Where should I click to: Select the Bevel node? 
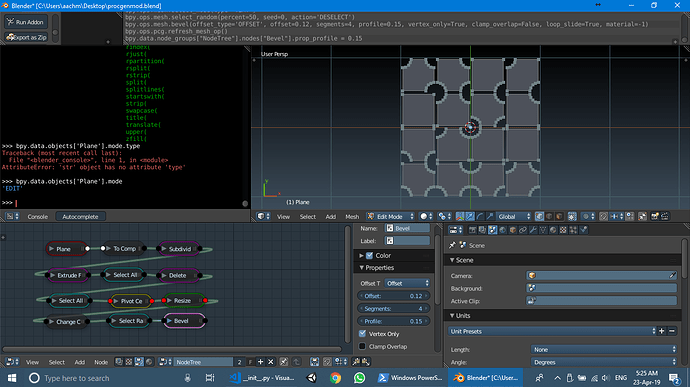tap(184, 321)
